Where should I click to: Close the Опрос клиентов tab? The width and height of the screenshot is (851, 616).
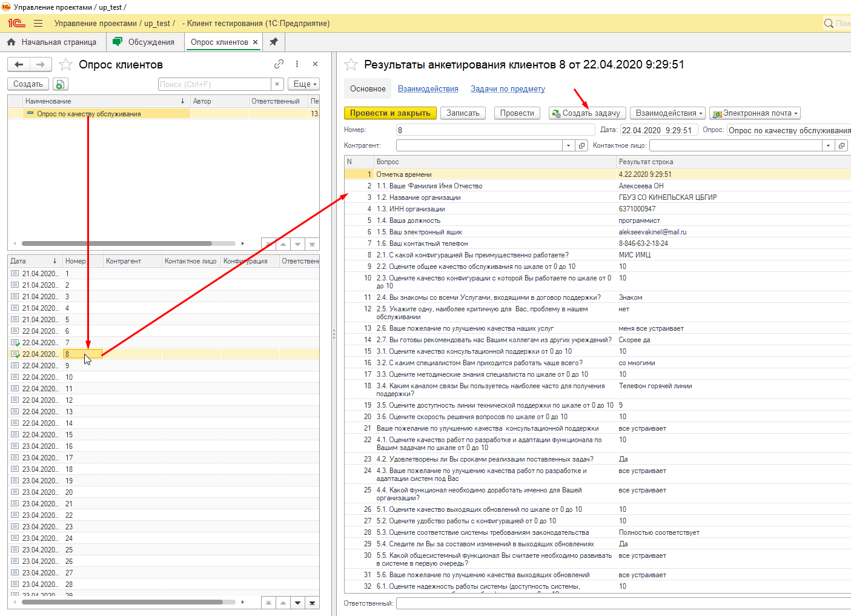pos(256,42)
